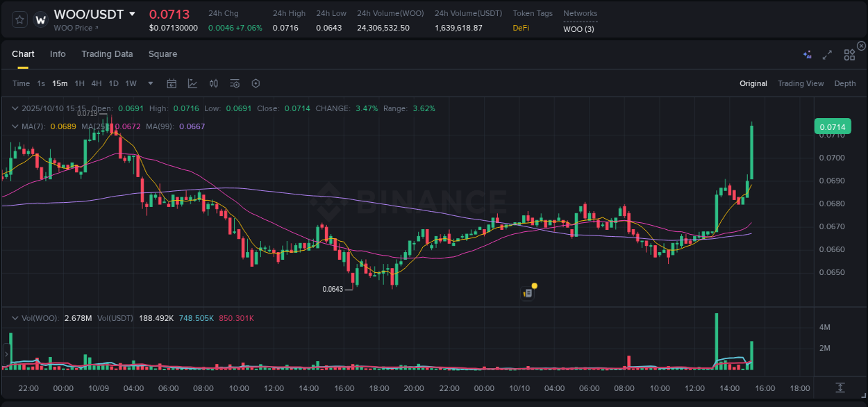The width and height of the screenshot is (868, 407).
Task: Expand the WOO (3) networks dropdown
Action: 578,29
